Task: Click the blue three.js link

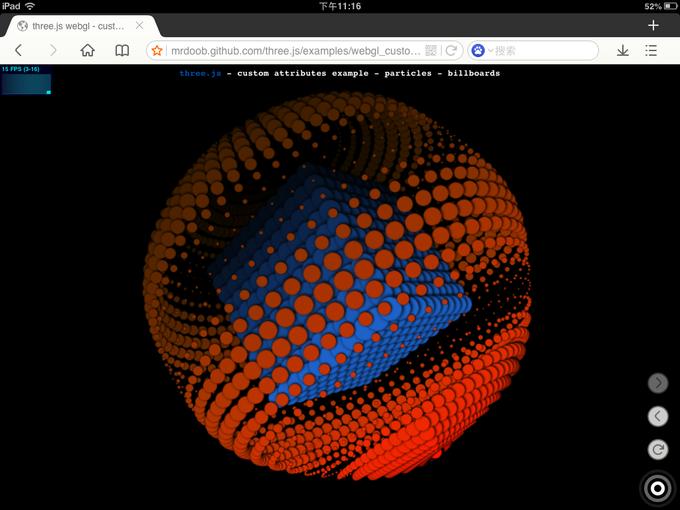Action: (x=199, y=73)
